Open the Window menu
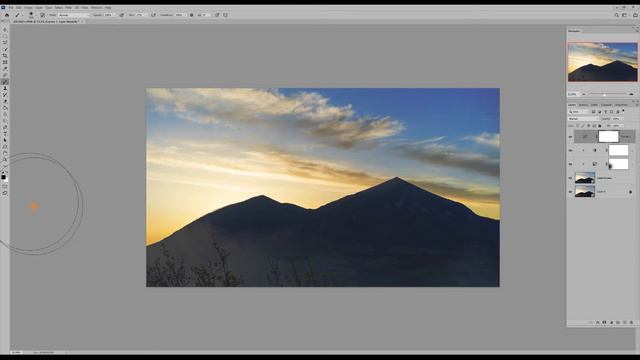The height and width of the screenshot is (360, 640). (x=96, y=8)
